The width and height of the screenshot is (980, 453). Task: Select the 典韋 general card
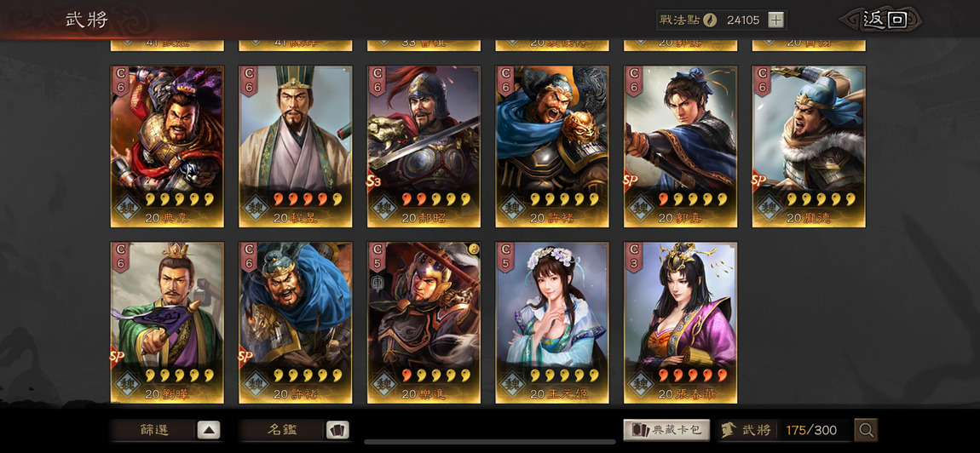pyautogui.click(x=167, y=146)
